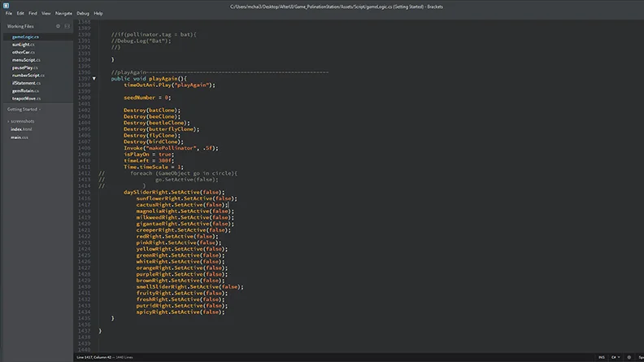644x362 pixels.
Task: Click the Destroy(butterflyClone) code line
Action: pos(162,129)
